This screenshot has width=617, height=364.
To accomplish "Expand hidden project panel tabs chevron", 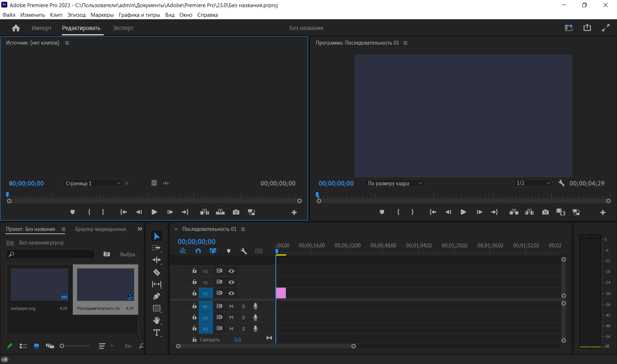I will 140,229.
